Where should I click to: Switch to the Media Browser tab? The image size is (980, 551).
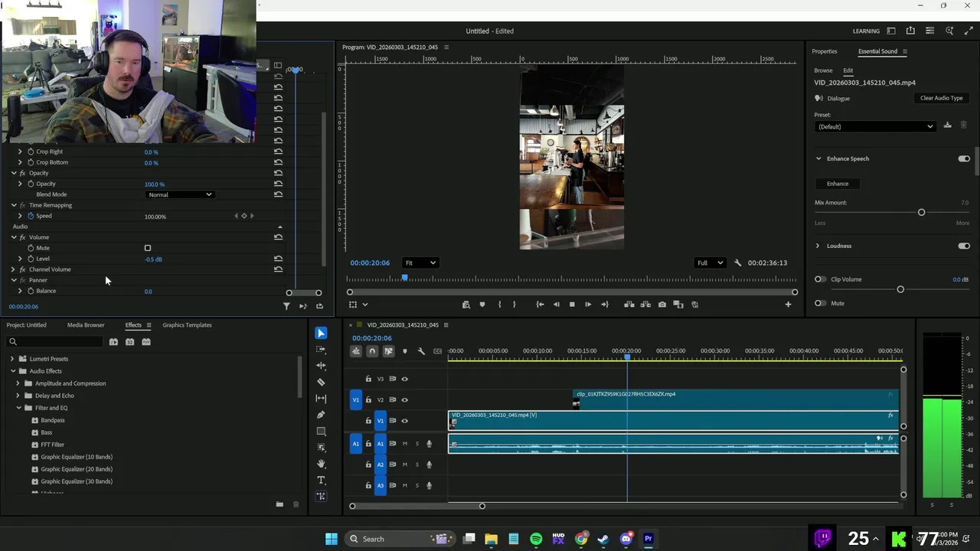click(x=86, y=325)
